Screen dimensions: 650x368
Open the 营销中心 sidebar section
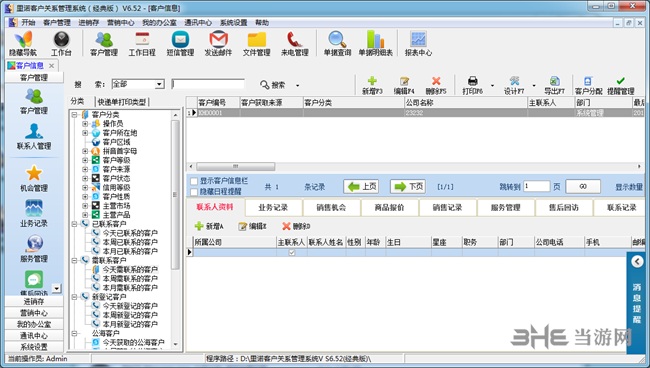pyautogui.click(x=34, y=313)
